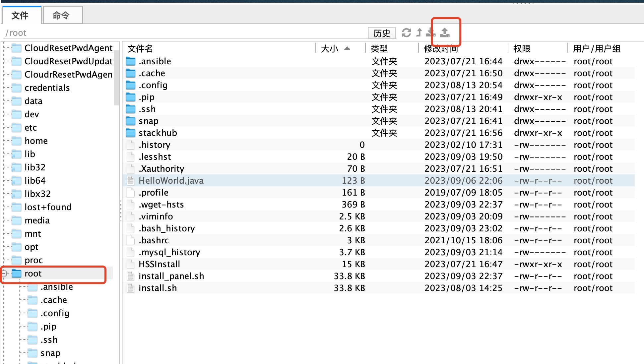The image size is (644, 364).
Task: Click the download file icon
Action: (430, 32)
